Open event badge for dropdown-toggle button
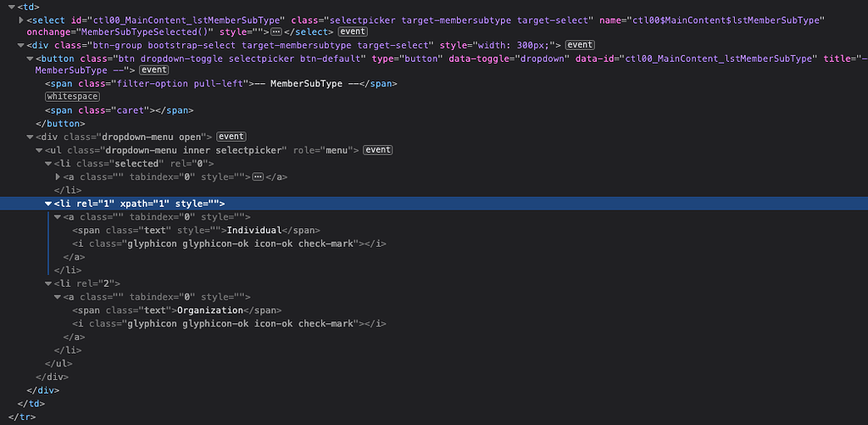868x425 pixels. point(154,70)
